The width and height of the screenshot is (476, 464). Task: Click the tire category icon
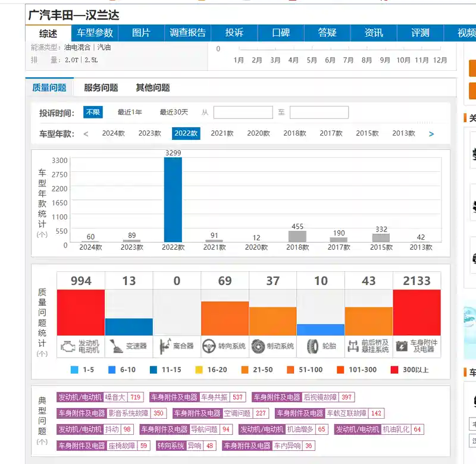312,346
